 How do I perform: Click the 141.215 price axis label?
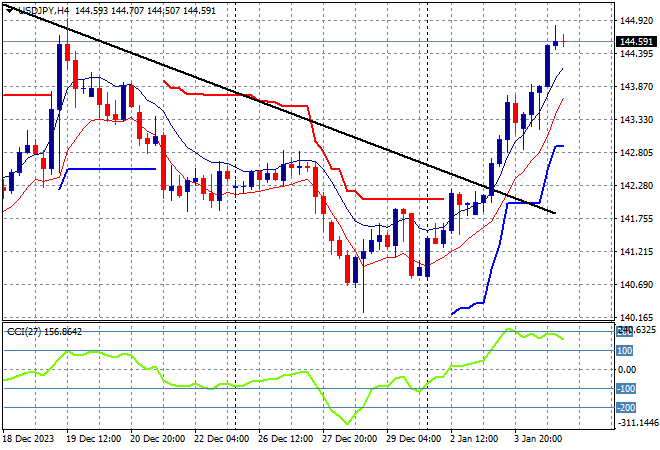click(x=637, y=252)
